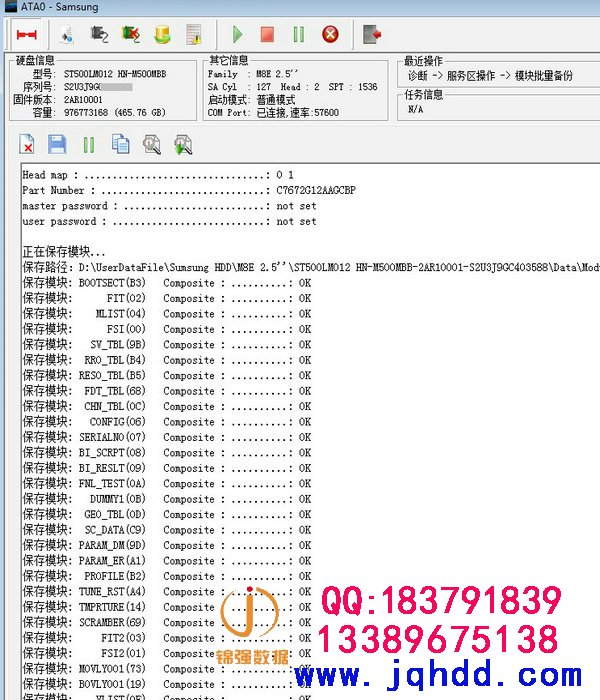Select BI_RESLT(09) module log row
This screenshot has height=700, width=600.
tap(167, 468)
